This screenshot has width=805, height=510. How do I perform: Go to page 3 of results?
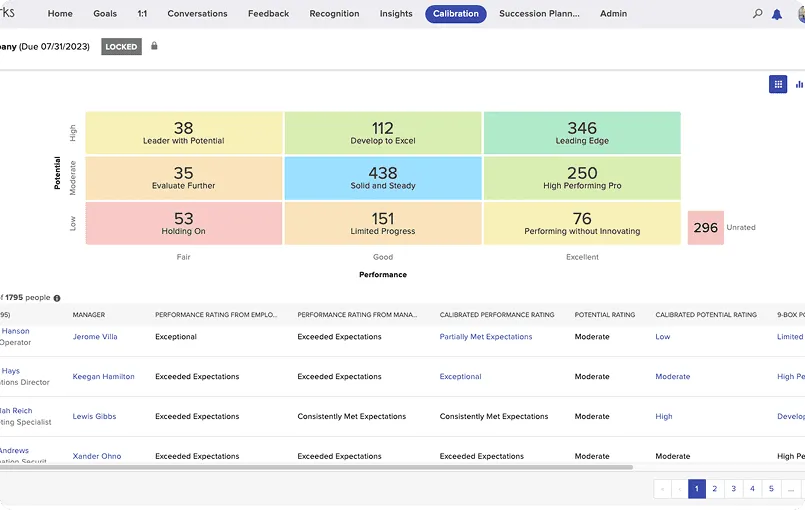733,489
